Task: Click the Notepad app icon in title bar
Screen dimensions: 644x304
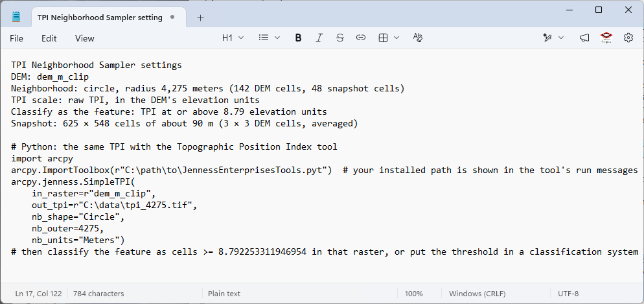Action: pos(16,18)
